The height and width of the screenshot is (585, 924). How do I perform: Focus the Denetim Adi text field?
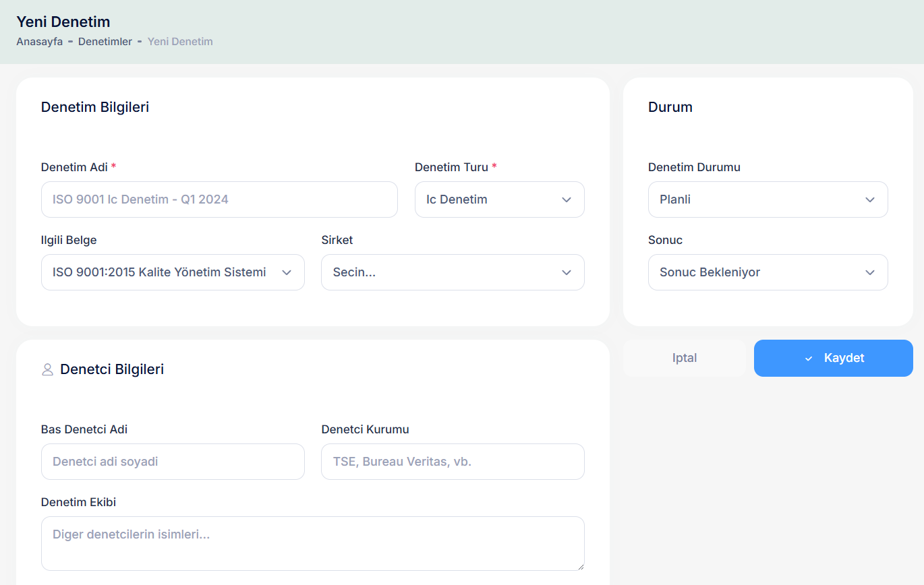pyautogui.click(x=219, y=199)
